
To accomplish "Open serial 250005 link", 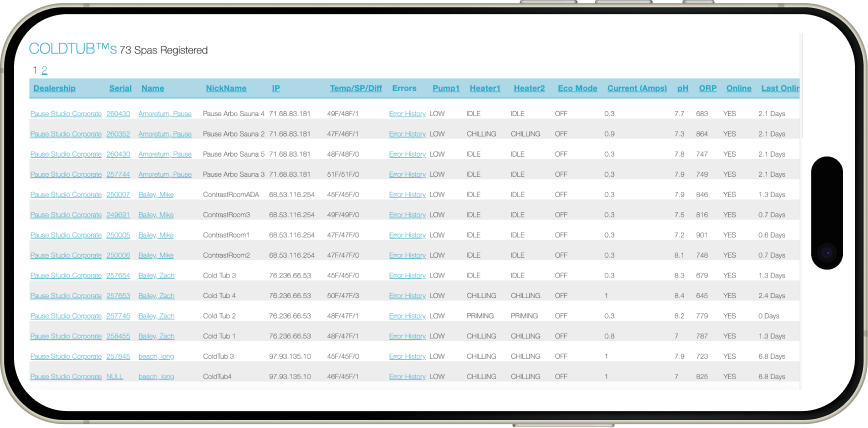I will [118, 235].
